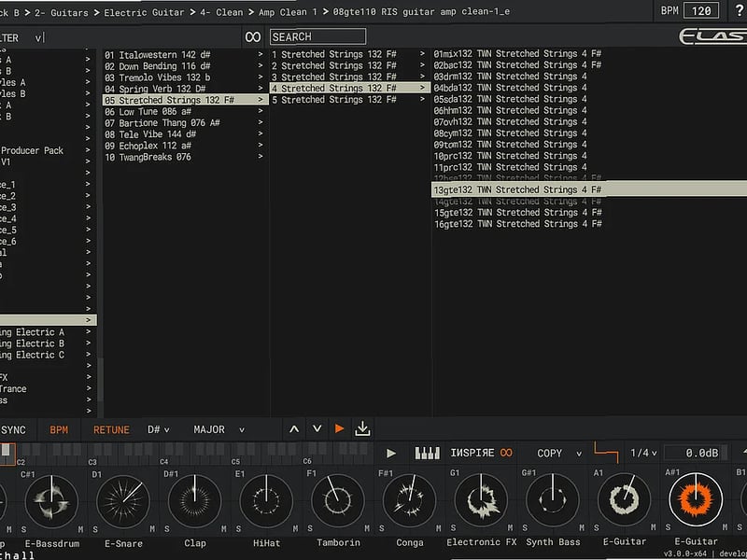Click 'Electric Guitar' in the breadcrumb path

tap(146, 12)
